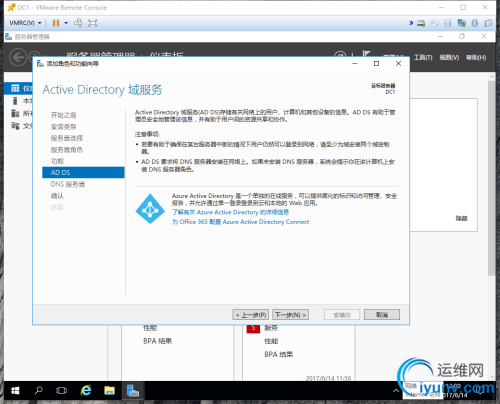
Task: Expand the power options arrow beside pause
Action: pyautogui.click(x=66, y=23)
